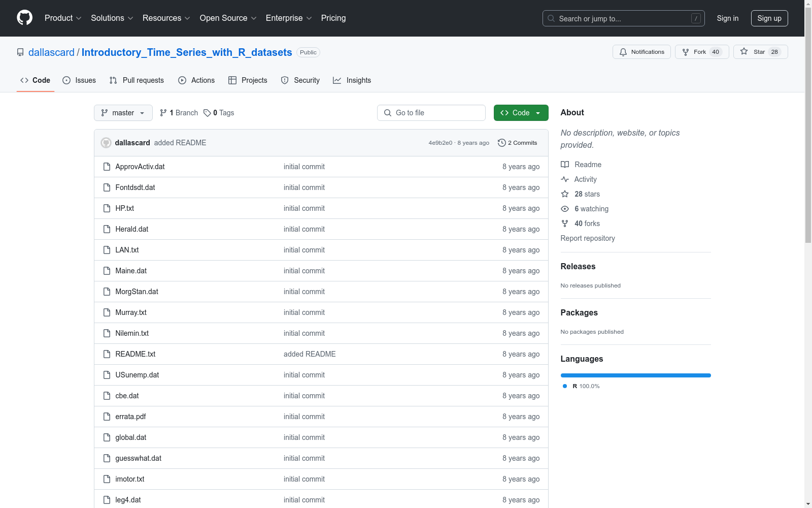Expand the Resources menu
Screen dimensions: 812x508
tap(166, 18)
